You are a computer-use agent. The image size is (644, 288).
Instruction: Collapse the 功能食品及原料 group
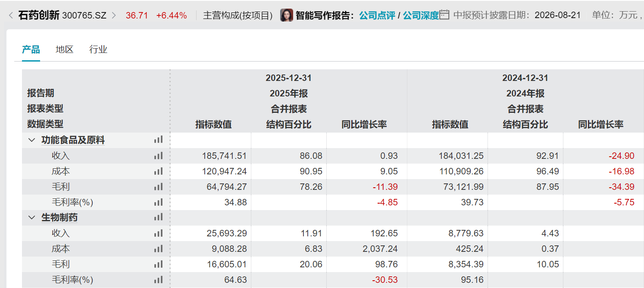tap(31, 140)
